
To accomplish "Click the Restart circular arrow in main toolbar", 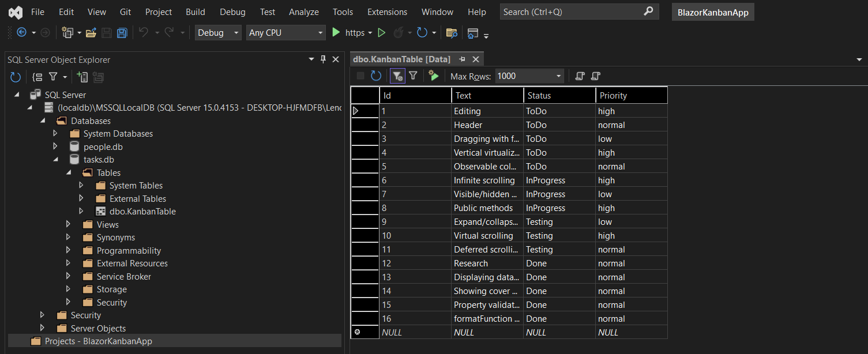I will tap(422, 33).
